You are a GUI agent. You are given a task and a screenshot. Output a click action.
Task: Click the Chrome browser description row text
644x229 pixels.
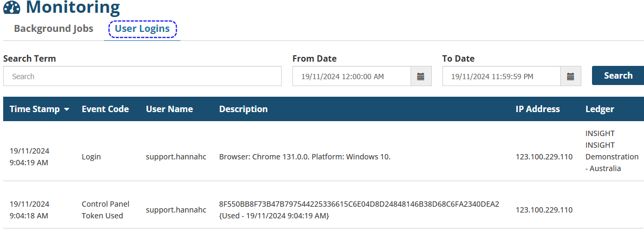(x=304, y=157)
